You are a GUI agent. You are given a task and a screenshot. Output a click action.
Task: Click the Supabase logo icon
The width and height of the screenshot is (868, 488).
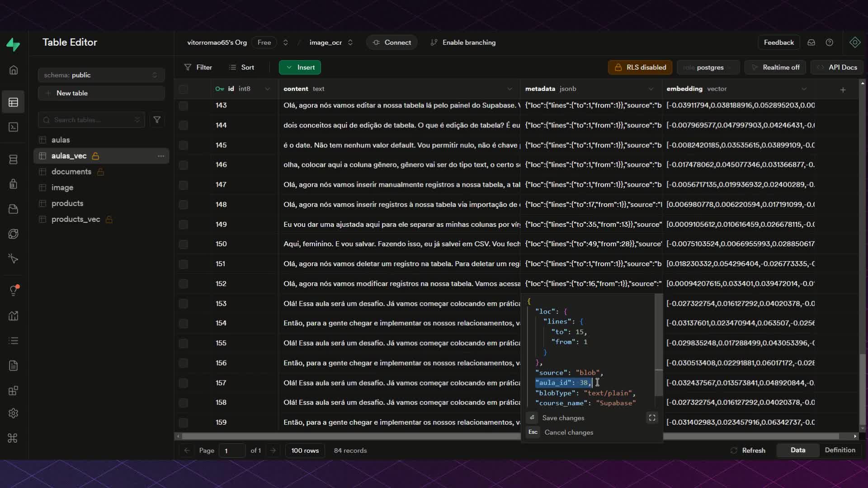(13, 44)
